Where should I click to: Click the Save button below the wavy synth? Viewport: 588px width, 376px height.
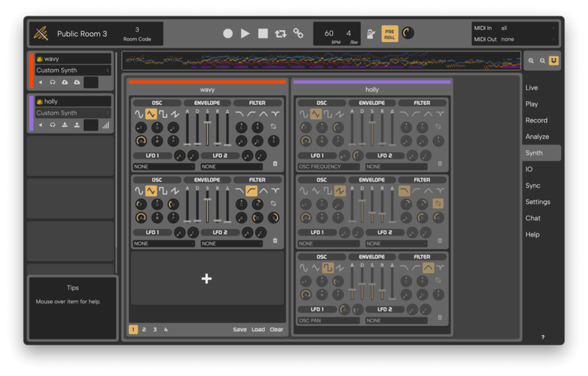click(x=240, y=330)
